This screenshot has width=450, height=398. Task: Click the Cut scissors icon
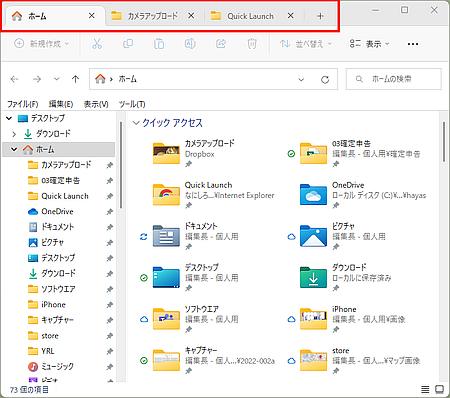click(97, 44)
